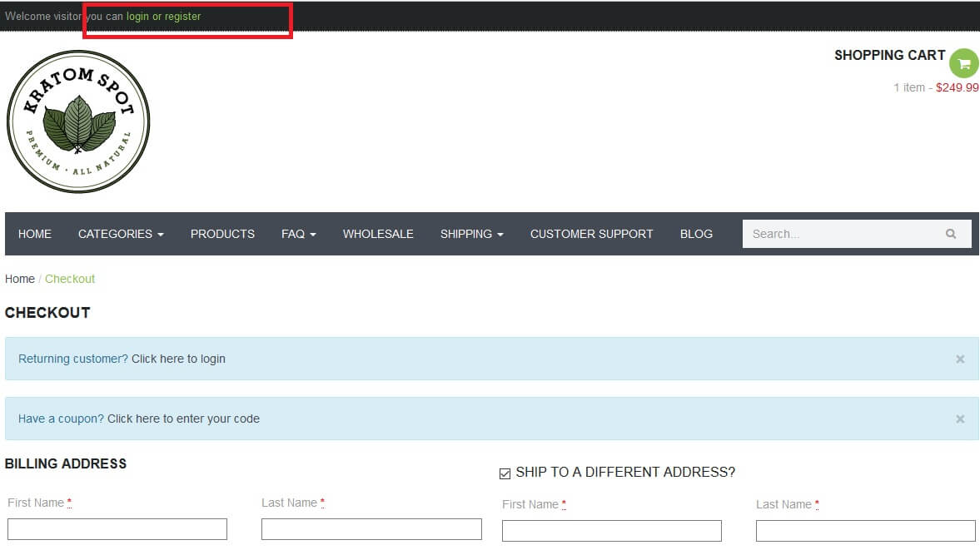Click the Home breadcrumb link

pos(20,279)
